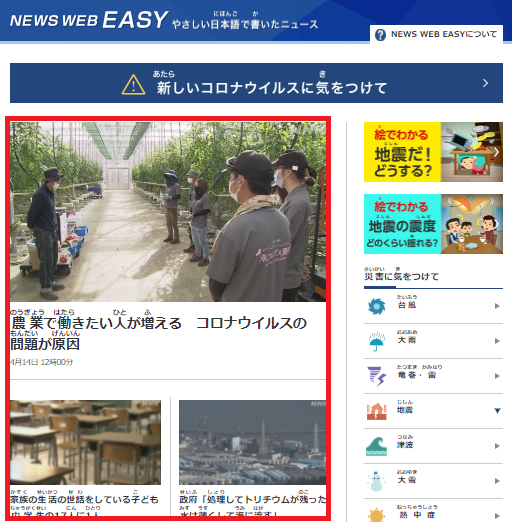Click the heatstroke sun icon
Viewport: 512px width, 522px height.
[x=376, y=515]
